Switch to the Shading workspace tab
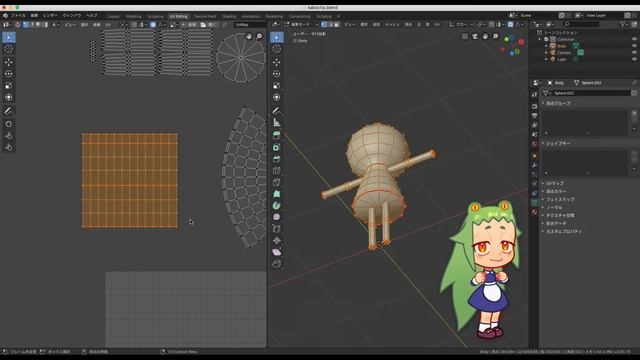The height and width of the screenshot is (360, 640). [229, 16]
